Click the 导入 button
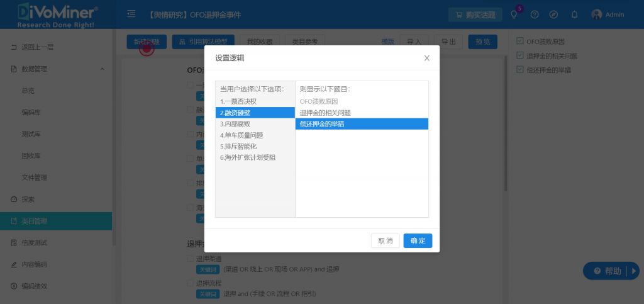 point(414,42)
